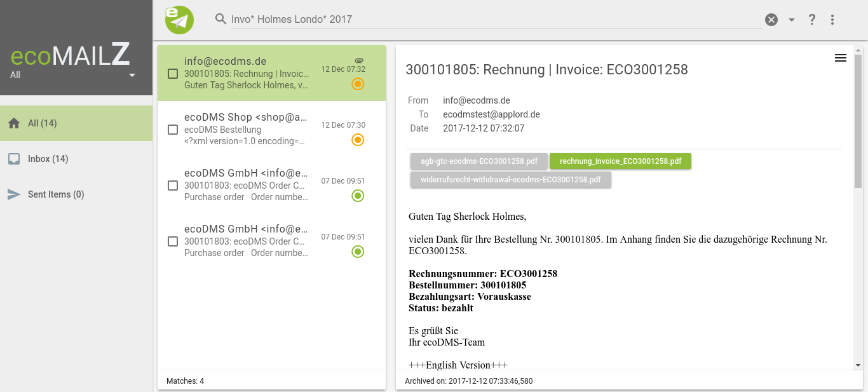Click green status circle of first ecoDMS GmbH email
The width and height of the screenshot is (868, 392).
[358, 196]
